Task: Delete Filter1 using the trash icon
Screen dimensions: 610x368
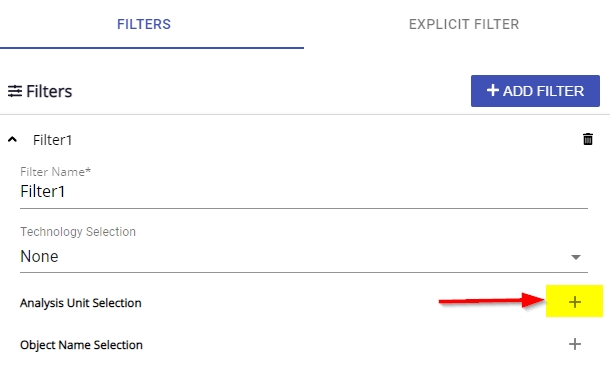Action: 588,139
